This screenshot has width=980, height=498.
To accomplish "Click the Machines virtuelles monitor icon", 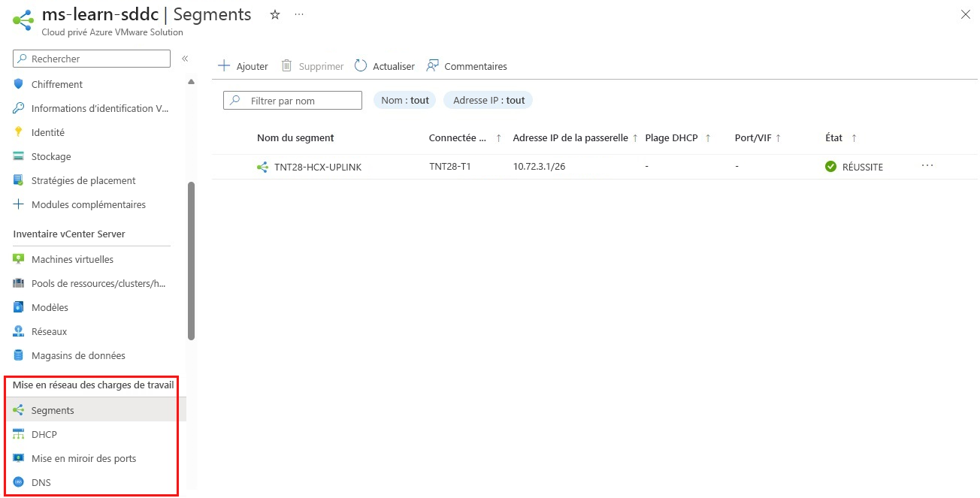I will click(19, 259).
